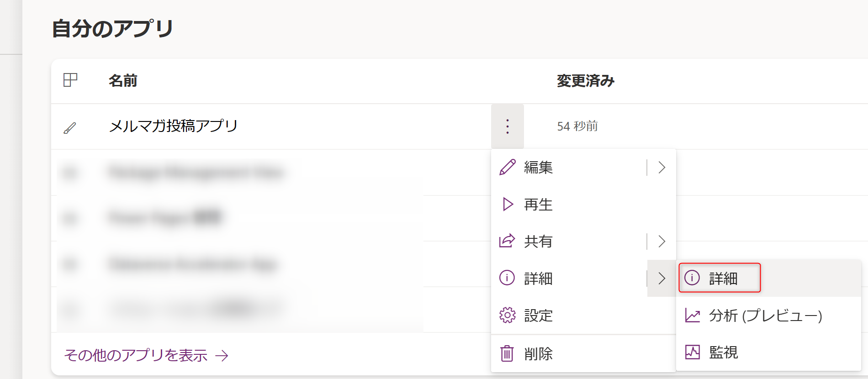Click the 削除 trash can icon
Viewport: 868px width, 379px height.
pyautogui.click(x=507, y=353)
